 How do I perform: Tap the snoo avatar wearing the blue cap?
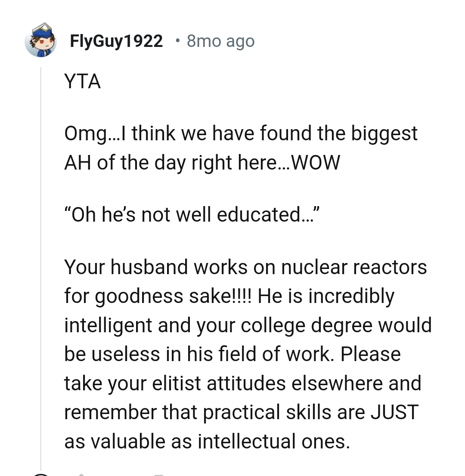(x=41, y=41)
